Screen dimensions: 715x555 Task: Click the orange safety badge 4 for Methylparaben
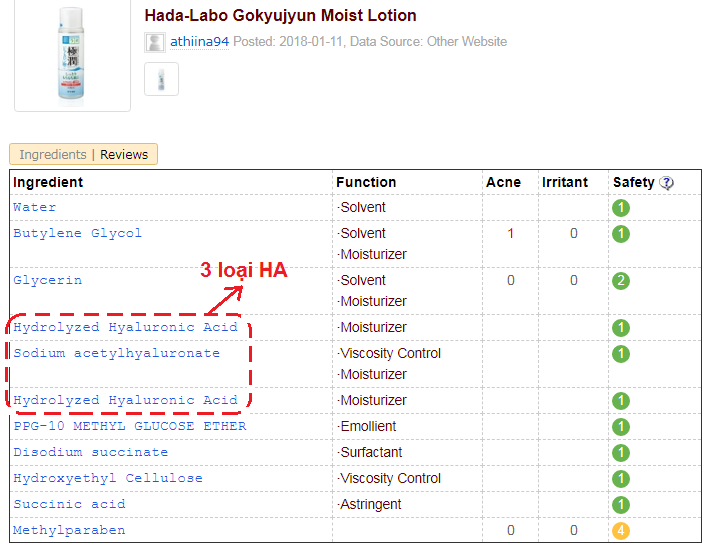pos(621,531)
